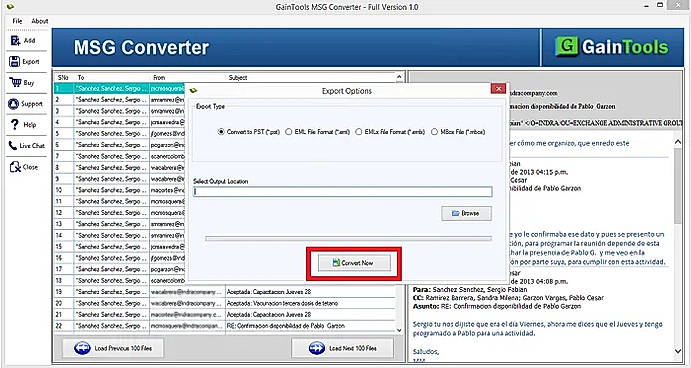Select MBox File radio option

[458, 132]
